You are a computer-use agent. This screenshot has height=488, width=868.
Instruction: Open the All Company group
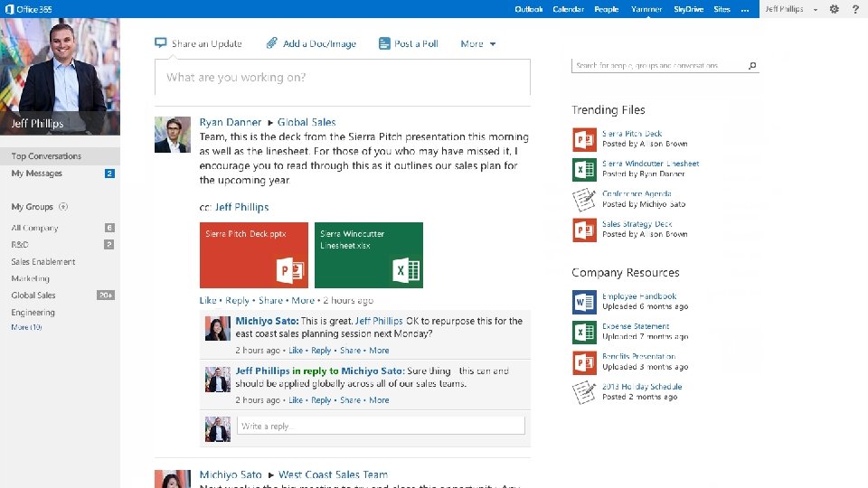34,228
